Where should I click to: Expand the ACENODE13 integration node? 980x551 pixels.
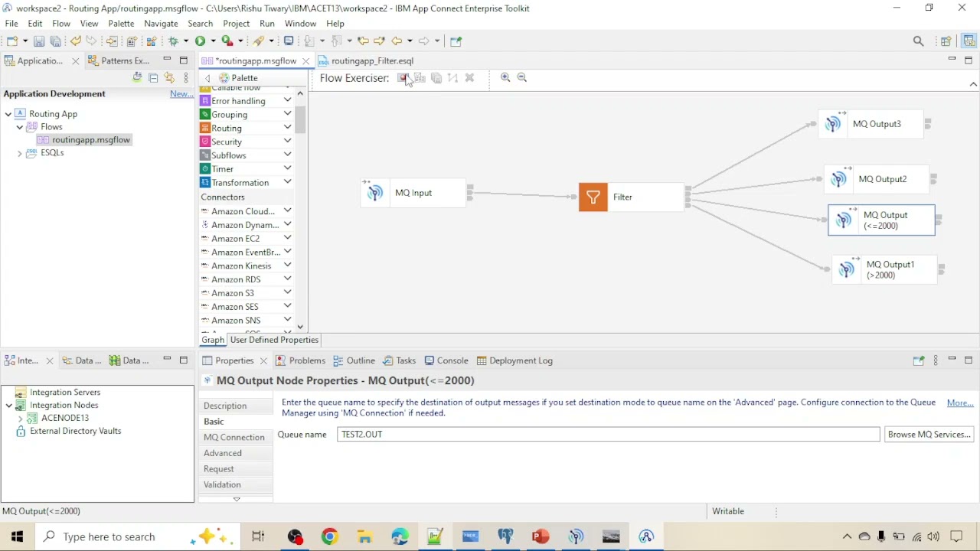(20, 419)
